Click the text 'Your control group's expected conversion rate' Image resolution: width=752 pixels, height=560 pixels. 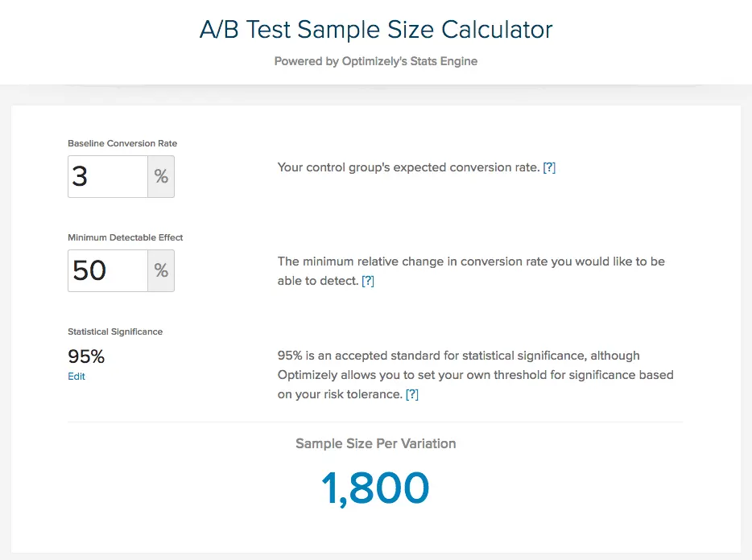(x=409, y=167)
